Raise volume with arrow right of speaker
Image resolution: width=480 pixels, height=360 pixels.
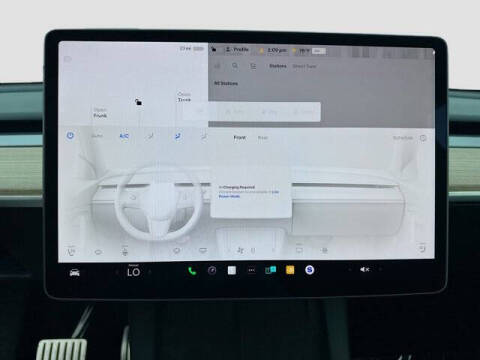coord(380,269)
